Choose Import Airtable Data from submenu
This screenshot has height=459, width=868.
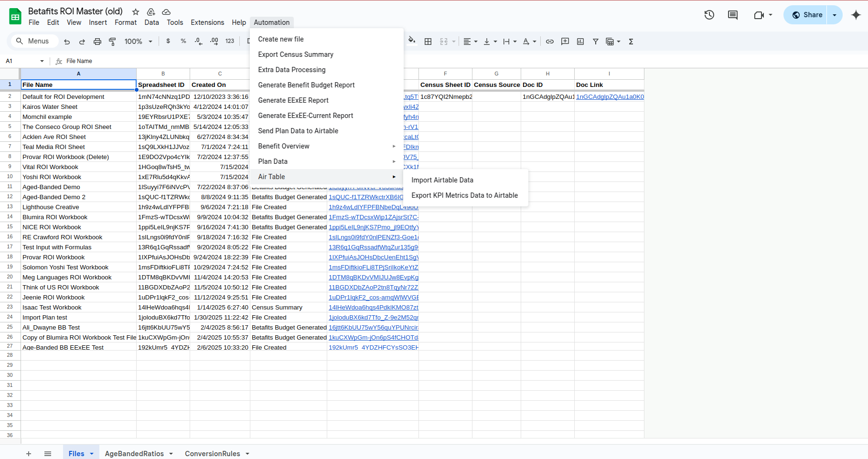click(466, 180)
